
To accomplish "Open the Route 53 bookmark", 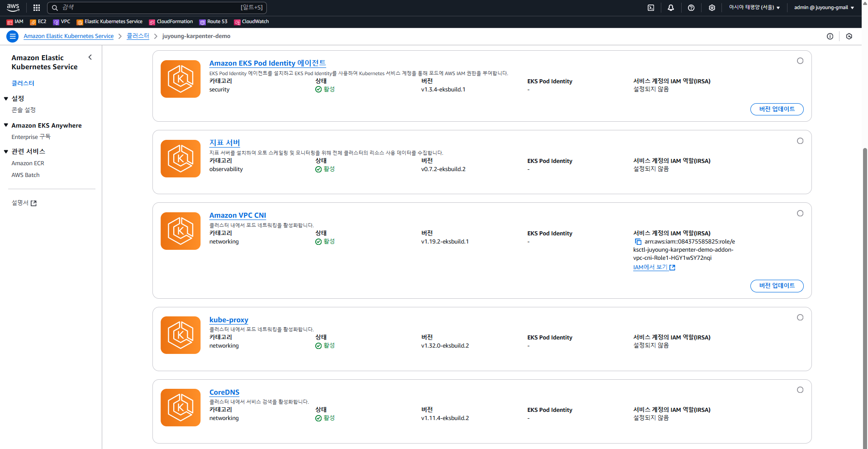I will click(x=213, y=22).
